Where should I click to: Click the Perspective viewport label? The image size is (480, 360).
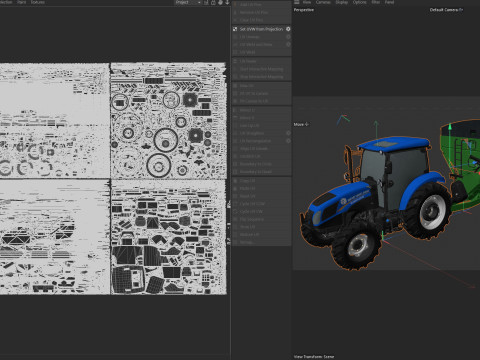point(304,10)
